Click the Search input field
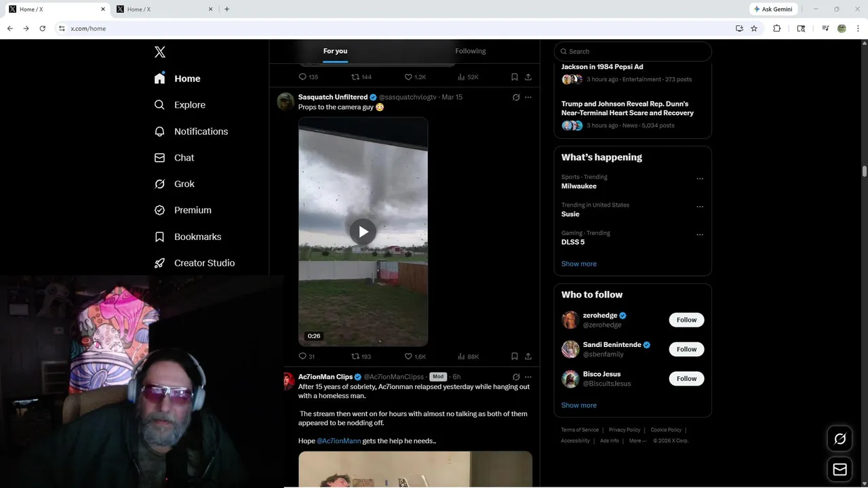The height and width of the screenshot is (488, 868). tap(633, 52)
